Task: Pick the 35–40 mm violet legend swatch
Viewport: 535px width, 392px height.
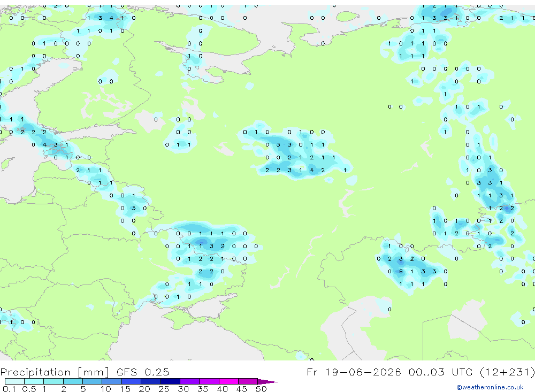Action: click(x=209, y=381)
